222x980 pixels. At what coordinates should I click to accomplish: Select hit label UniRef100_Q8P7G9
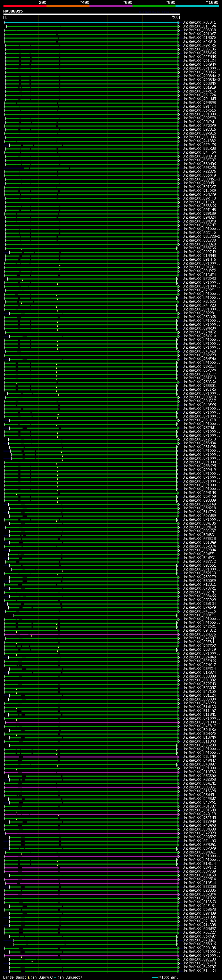coord(199,871)
